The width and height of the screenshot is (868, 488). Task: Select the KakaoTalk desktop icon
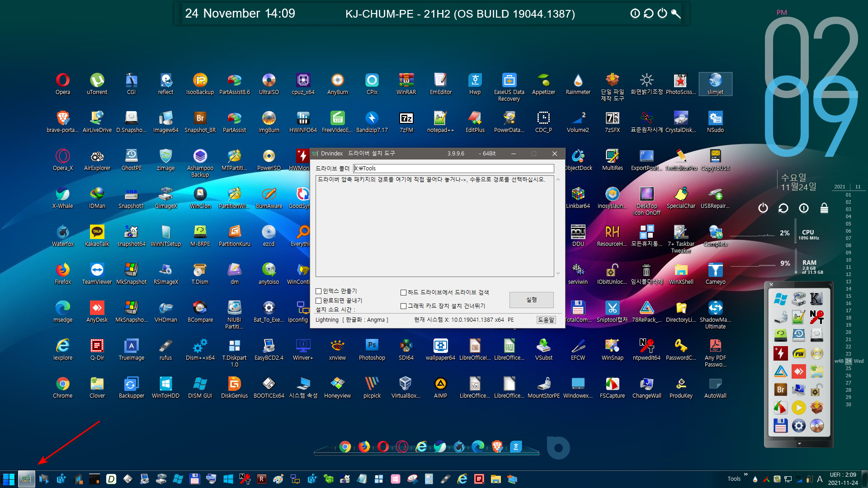pyautogui.click(x=97, y=236)
